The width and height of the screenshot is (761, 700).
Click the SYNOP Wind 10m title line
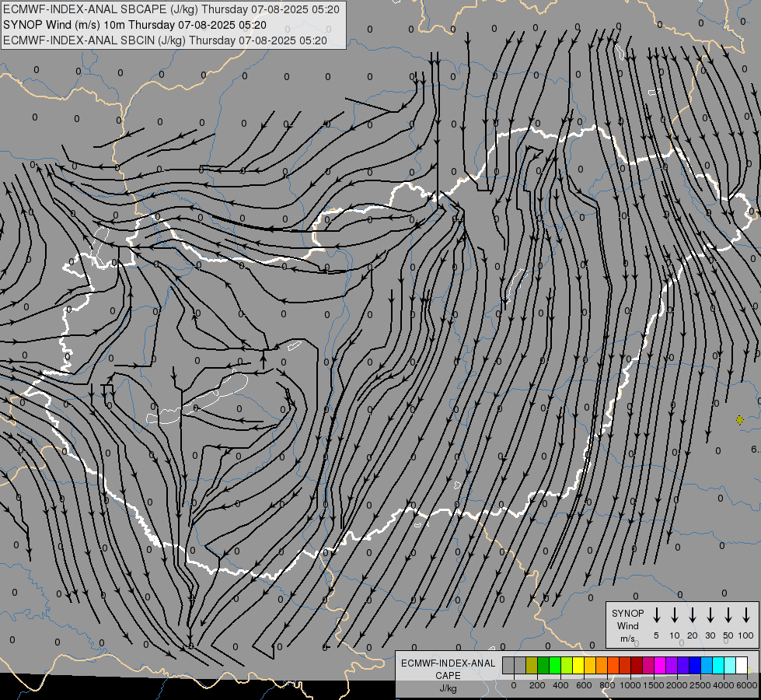134,25
